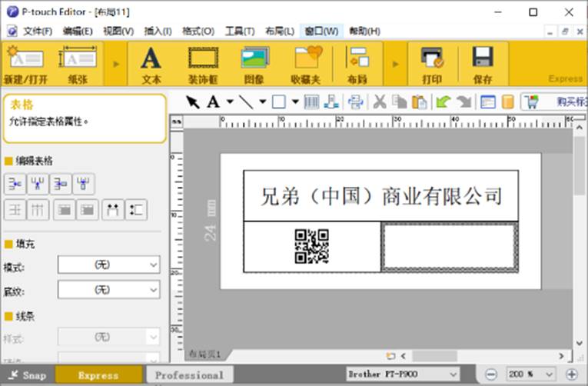
Task: Select the empty selected table cell
Action: [x=450, y=247]
